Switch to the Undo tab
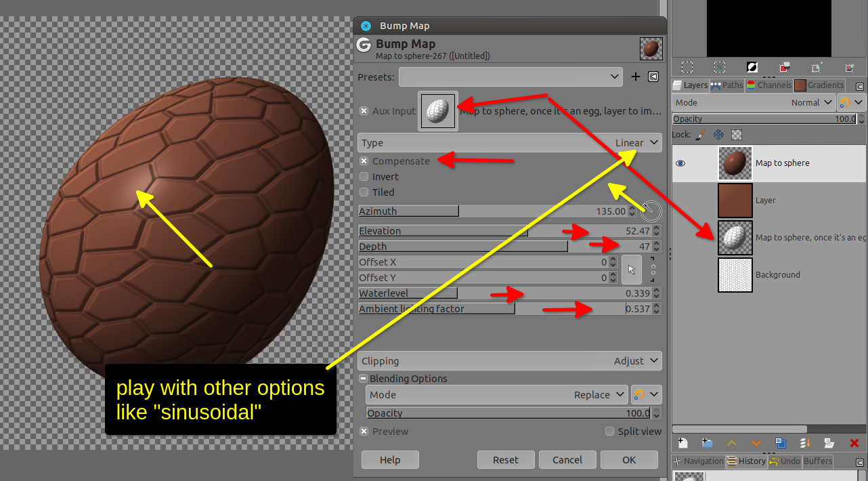Viewport: 868px width, 481px height. pyautogui.click(x=785, y=461)
